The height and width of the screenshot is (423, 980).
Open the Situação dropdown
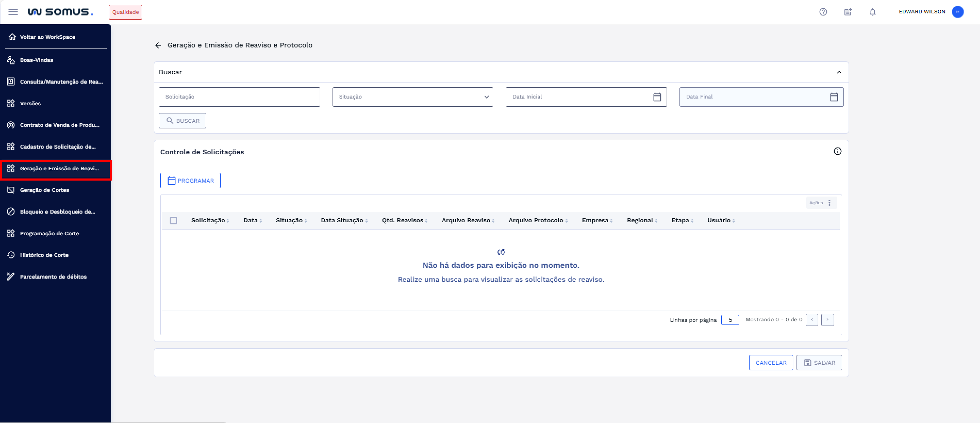[x=412, y=97]
